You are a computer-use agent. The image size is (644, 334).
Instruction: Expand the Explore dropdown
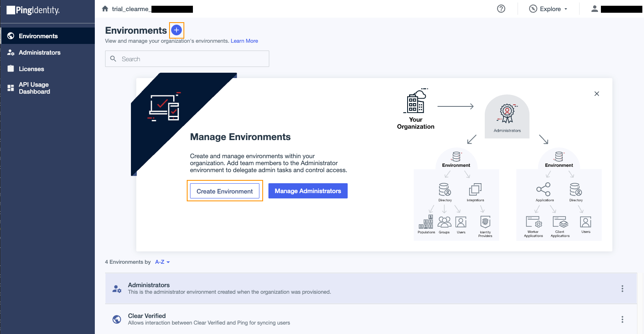(x=548, y=9)
